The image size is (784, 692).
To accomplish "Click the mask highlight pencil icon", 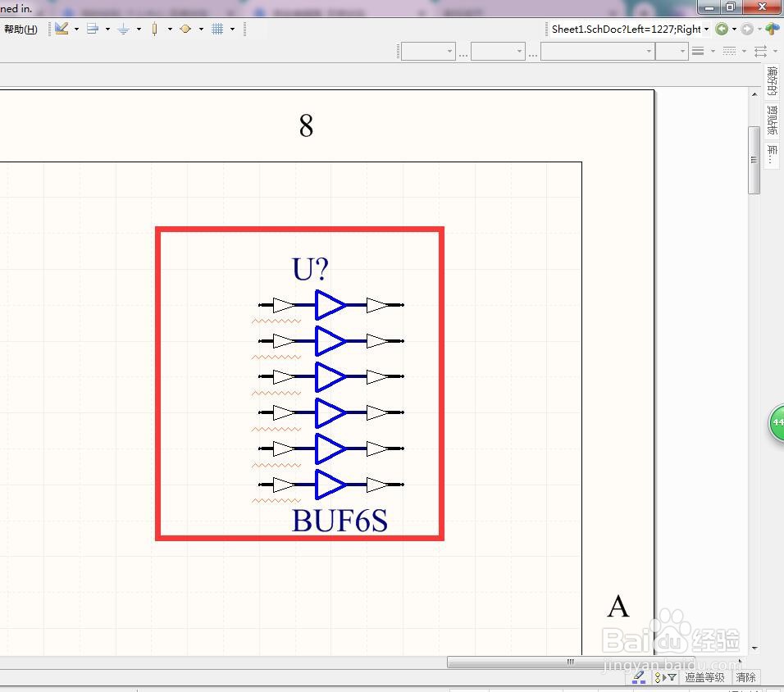I will coord(639,677).
